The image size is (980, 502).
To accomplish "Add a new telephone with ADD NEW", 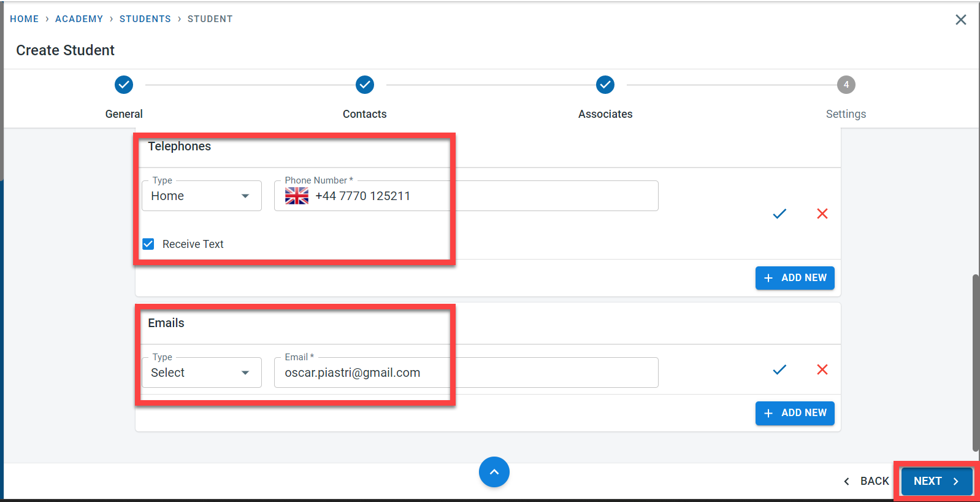I will (x=794, y=278).
